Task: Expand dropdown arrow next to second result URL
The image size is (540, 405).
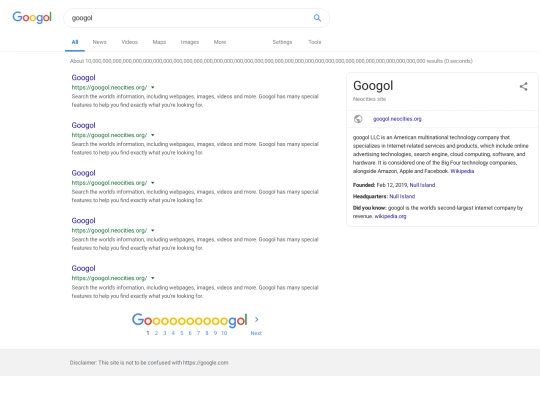Action: tap(153, 135)
